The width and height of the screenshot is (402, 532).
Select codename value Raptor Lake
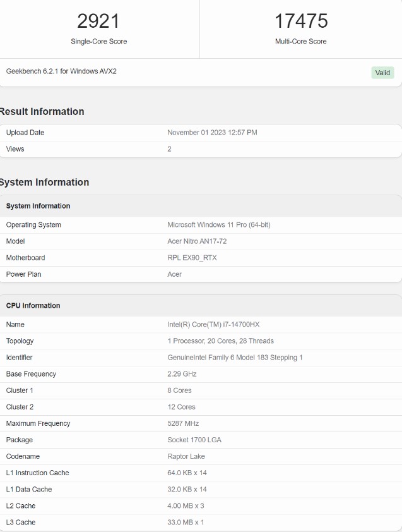pyautogui.click(x=186, y=456)
